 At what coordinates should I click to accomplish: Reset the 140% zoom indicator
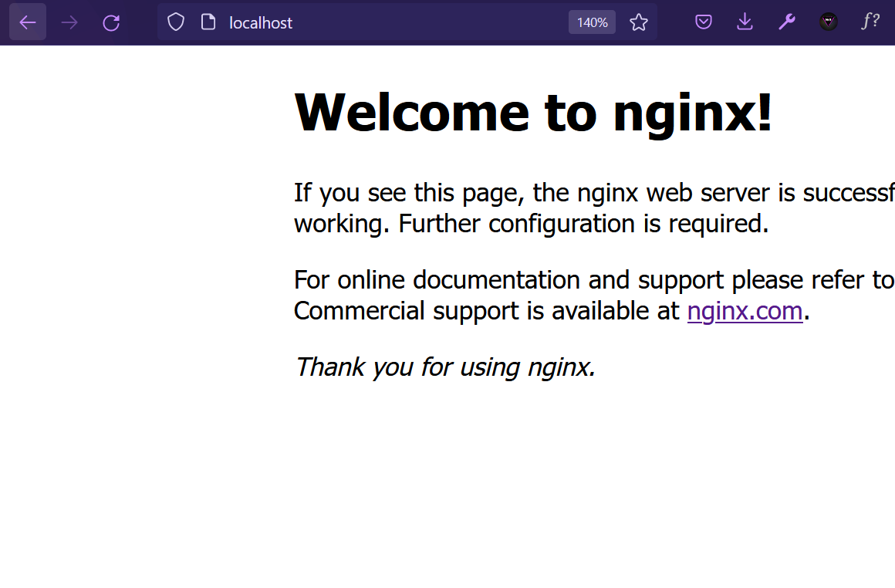click(592, 22)
